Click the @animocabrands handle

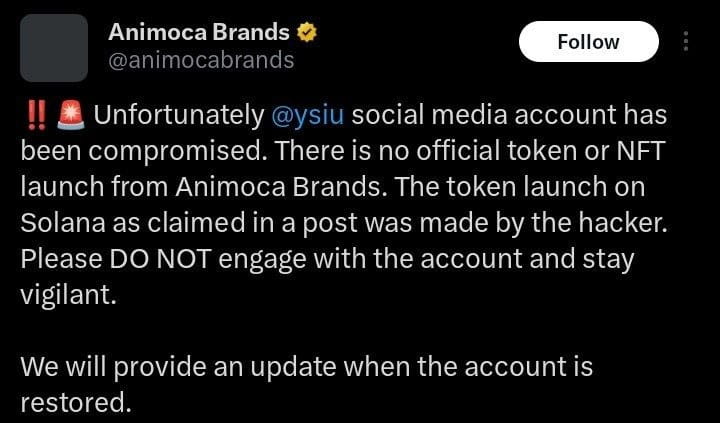pyautogui.click(x=200, y=60)
